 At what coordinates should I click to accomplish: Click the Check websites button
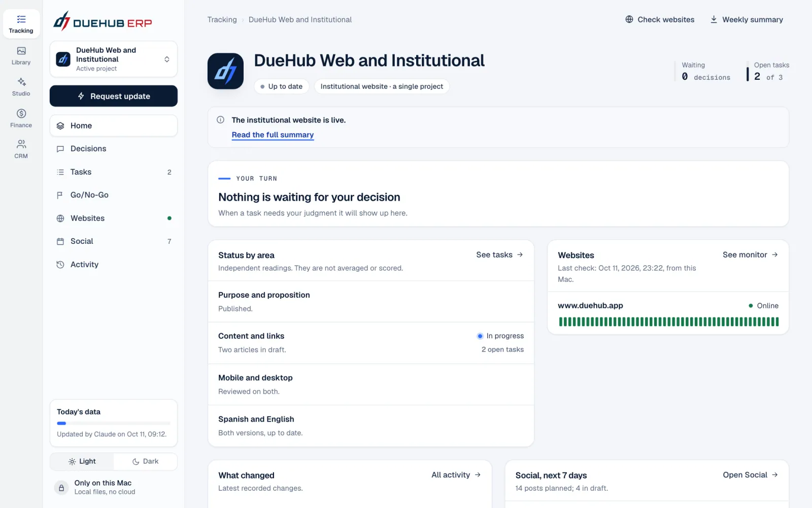coord(660,19)
